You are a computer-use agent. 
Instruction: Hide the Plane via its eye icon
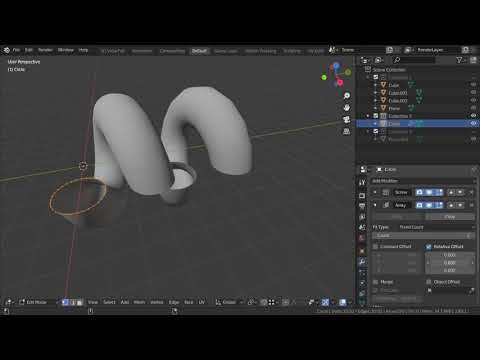point(473,108)
